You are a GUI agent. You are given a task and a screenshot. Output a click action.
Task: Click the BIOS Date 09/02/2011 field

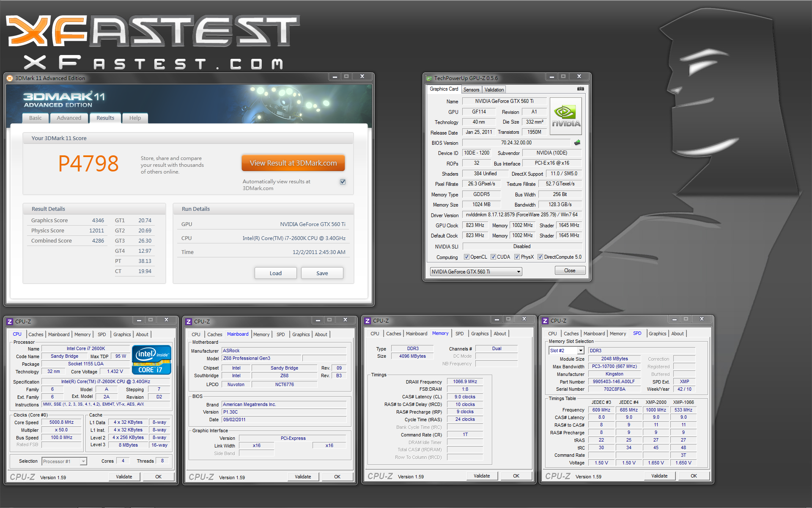click(x=284, y=420)
